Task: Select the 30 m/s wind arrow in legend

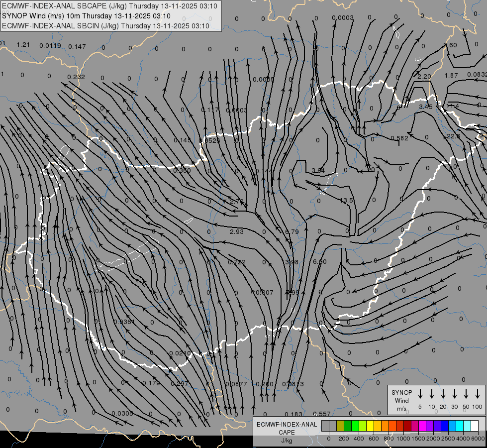Action: coord(454,394)
